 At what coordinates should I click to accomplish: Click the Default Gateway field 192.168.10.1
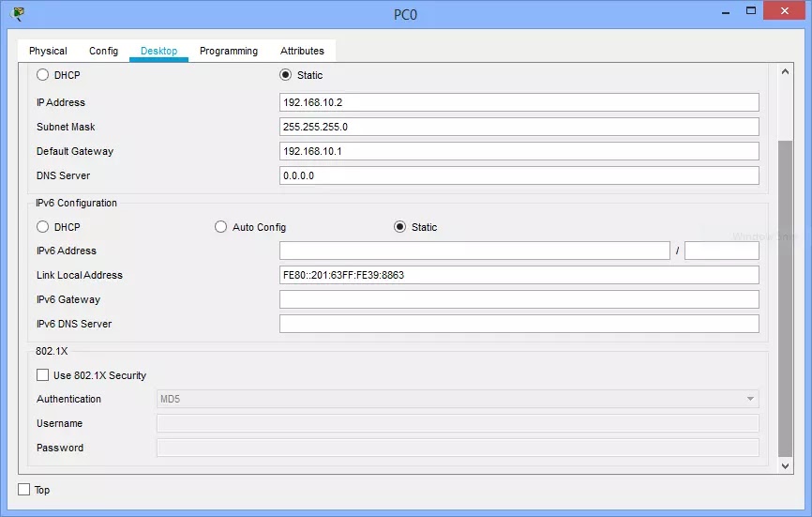pyautogui.click(x=519, y=151)
